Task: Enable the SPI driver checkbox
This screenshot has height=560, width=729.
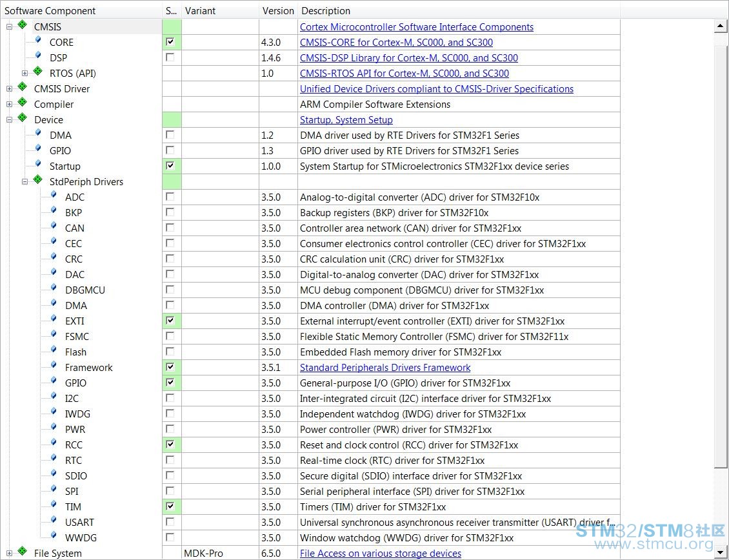Action: coord(170,491)
